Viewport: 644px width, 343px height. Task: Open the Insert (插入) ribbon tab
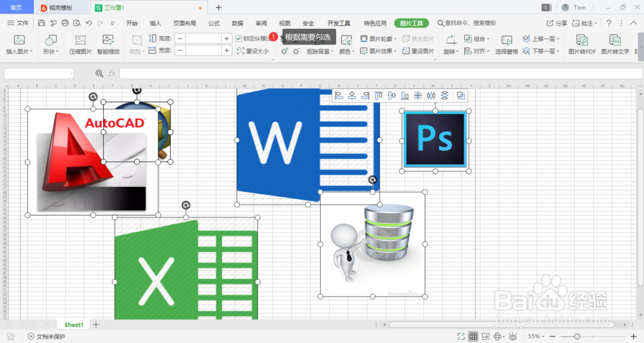[155, 23]
